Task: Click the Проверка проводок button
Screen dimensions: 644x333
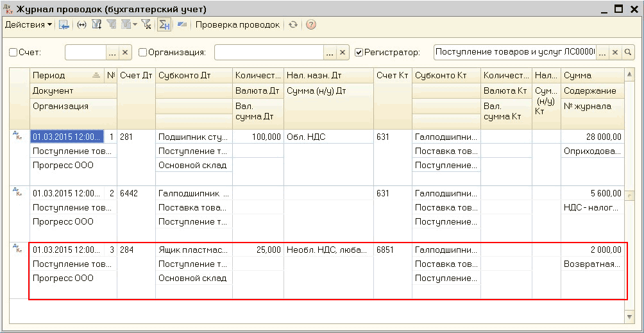Action: [237, 25]
